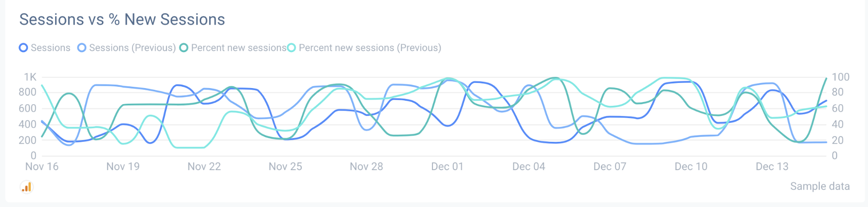Click the green Percent new sessions legend circle
Image resolution: width=868 pixels, height=207 pixels.
point(184,48)
